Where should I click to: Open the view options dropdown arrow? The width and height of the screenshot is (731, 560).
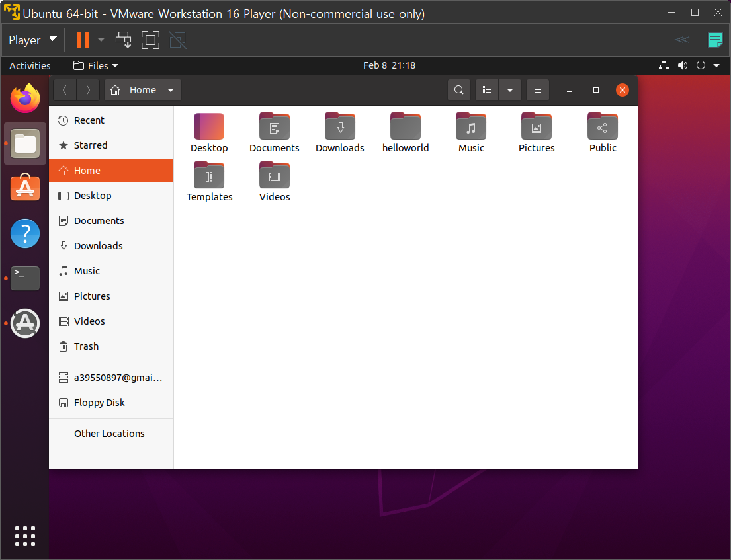tap(510, 90)
